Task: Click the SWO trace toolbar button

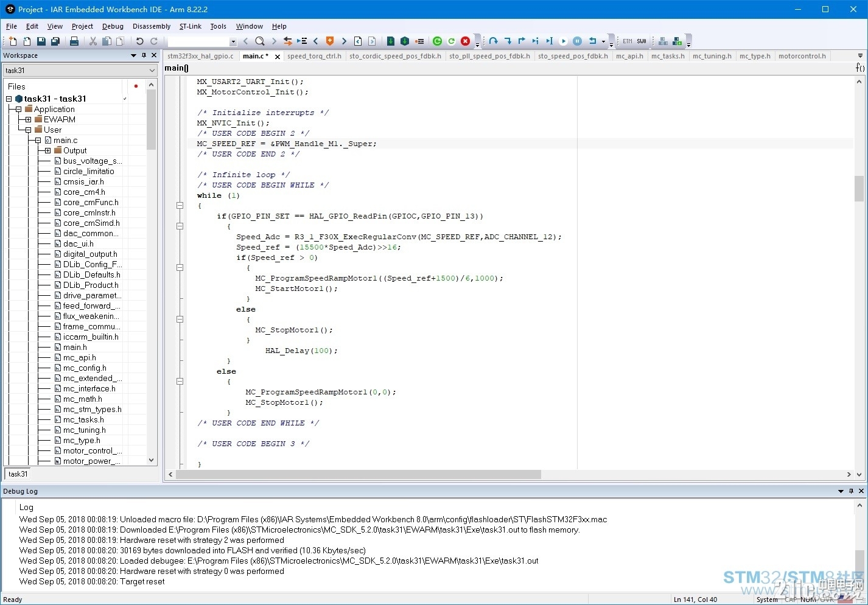Action: click(x=642, y=41)
